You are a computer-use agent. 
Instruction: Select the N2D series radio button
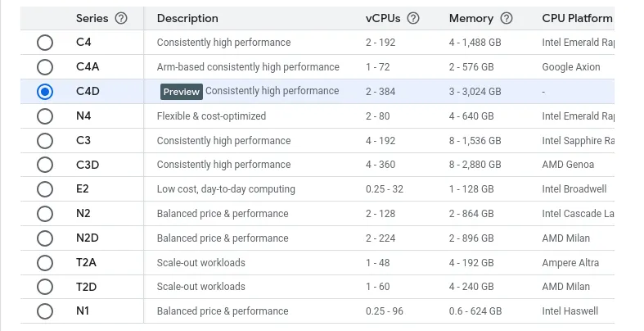pos(45,238)
